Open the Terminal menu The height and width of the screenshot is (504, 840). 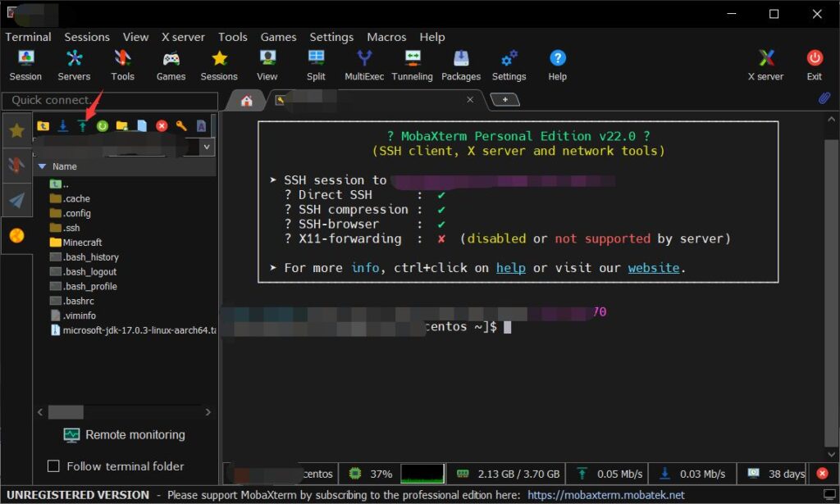click(x=29, y=37)
